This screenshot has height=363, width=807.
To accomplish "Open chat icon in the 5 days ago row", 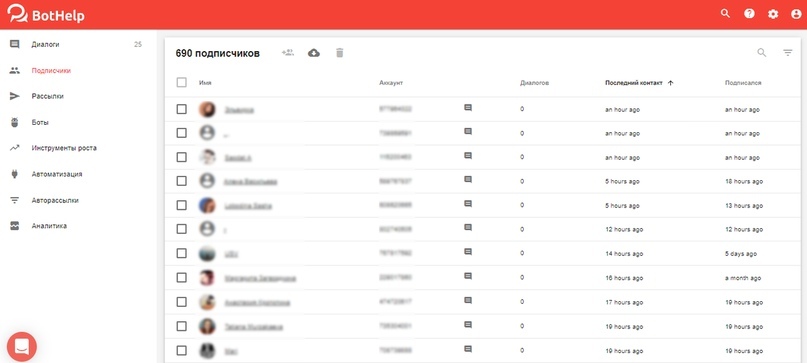I will click(x=468, y=252).
